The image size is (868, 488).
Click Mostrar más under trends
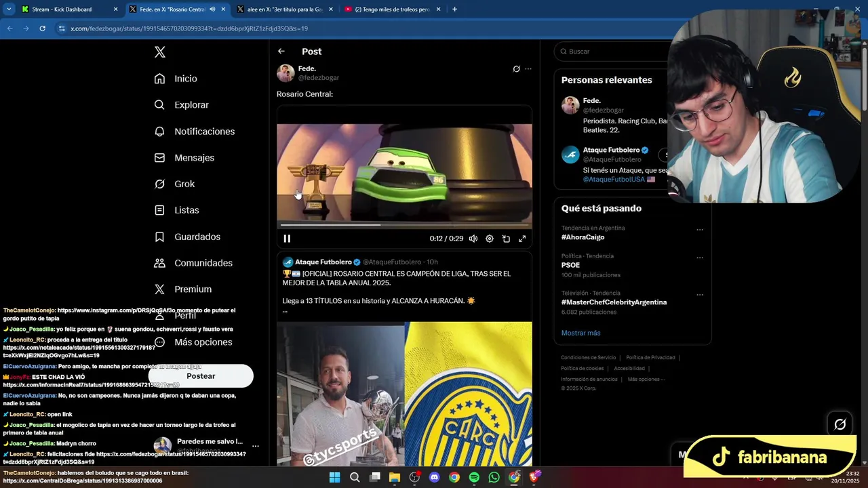point(580,333)
